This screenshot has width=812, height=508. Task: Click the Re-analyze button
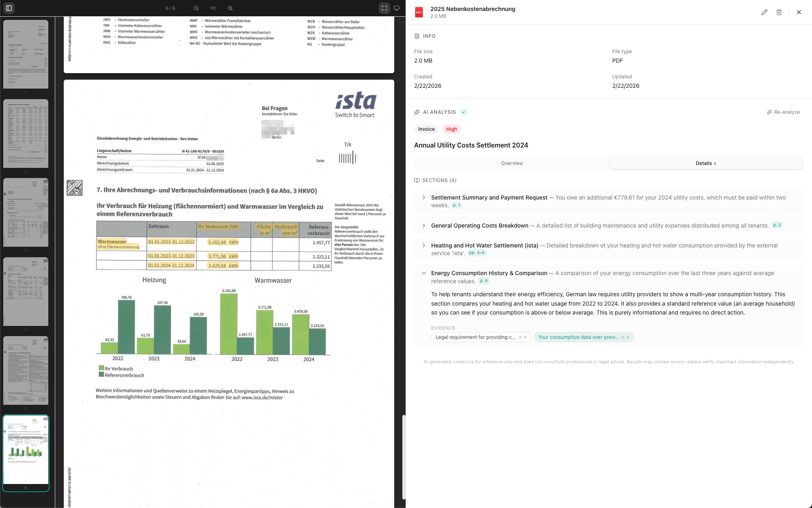click(784, 112)
